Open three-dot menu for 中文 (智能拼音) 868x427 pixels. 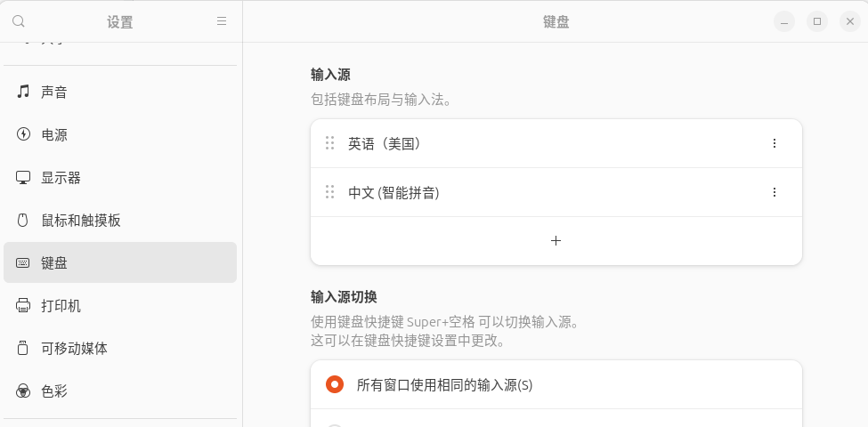(x=774, y=192)
